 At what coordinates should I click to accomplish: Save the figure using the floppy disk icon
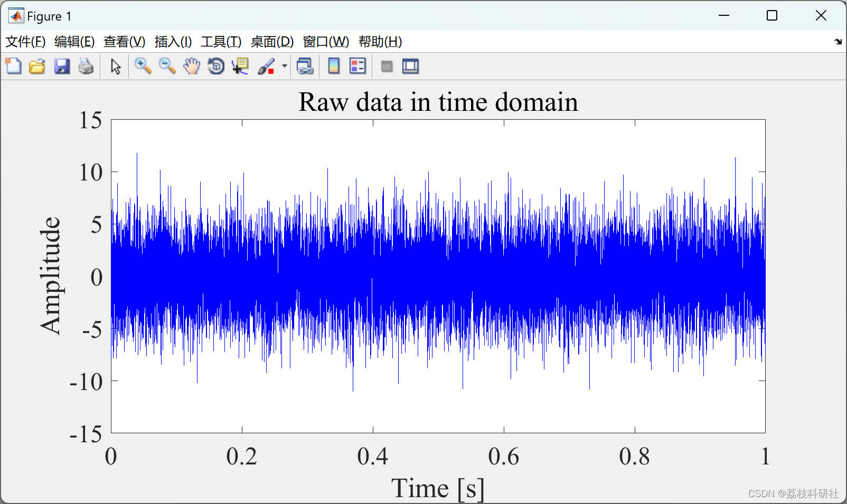point(62,66)
